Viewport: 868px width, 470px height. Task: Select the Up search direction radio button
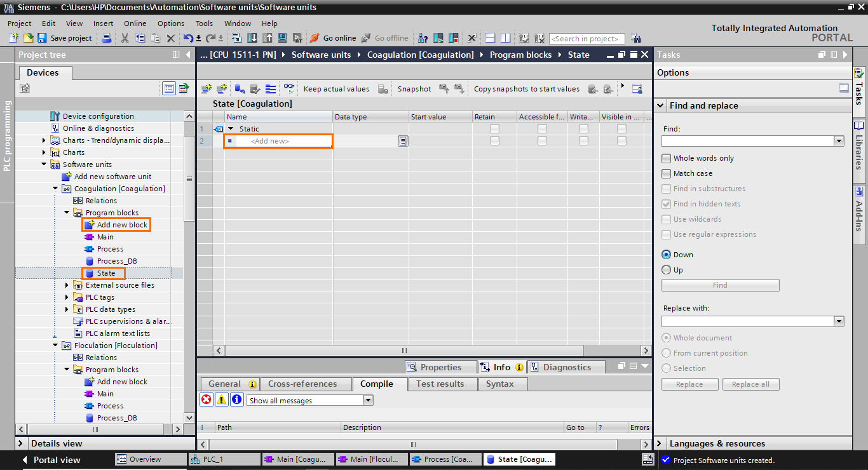click(667, 269)
